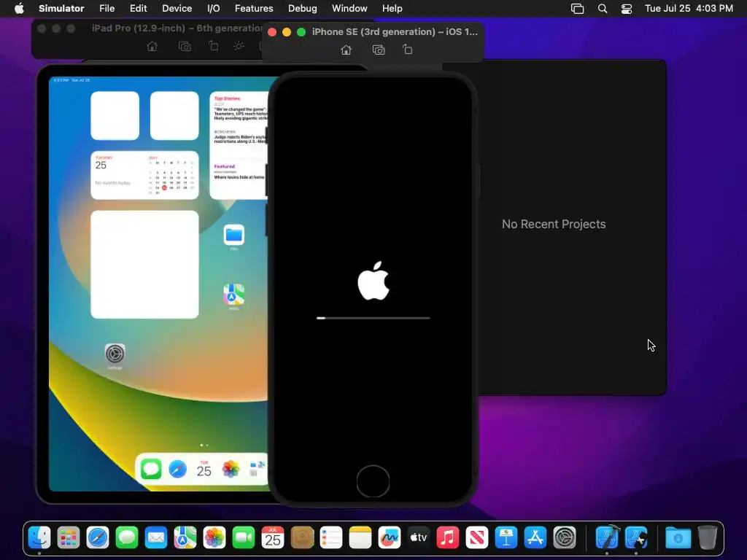The image size is (747, 560).
Task: Open the File menu
Action: (x=107, y=8)
